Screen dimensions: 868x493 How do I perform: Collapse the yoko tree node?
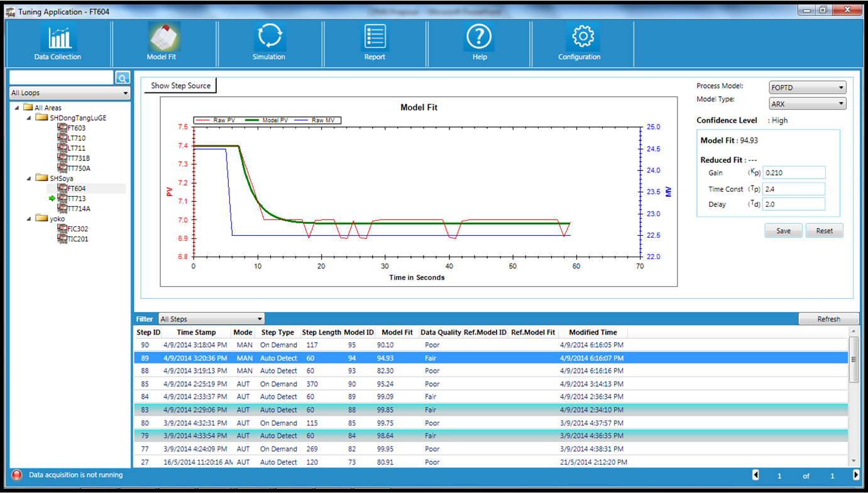click(29, 218)
